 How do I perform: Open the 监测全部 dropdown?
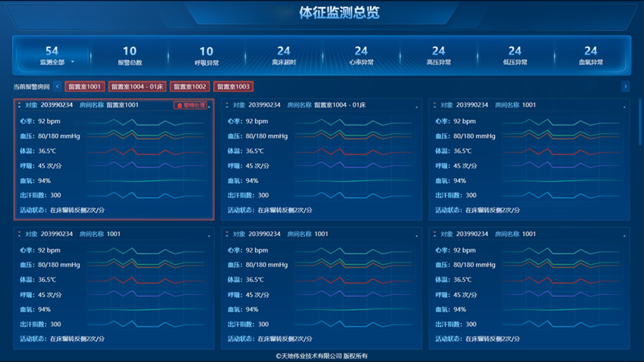pos(53,62)
